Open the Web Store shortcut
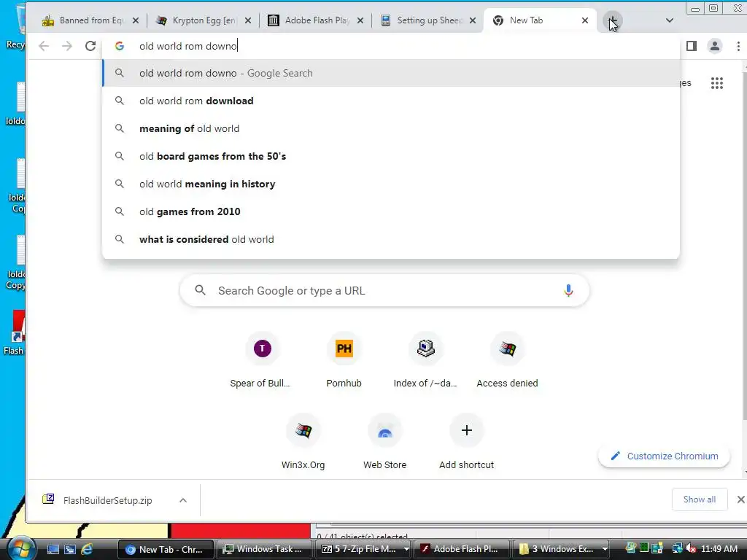The height and width of the screenshot is (560, 747). (385, 443)
